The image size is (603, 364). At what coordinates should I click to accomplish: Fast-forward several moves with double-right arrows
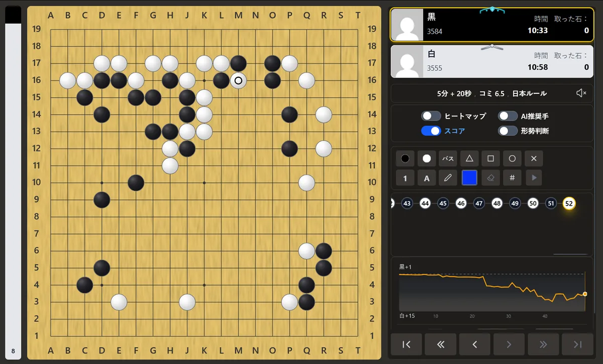(543, 344)
